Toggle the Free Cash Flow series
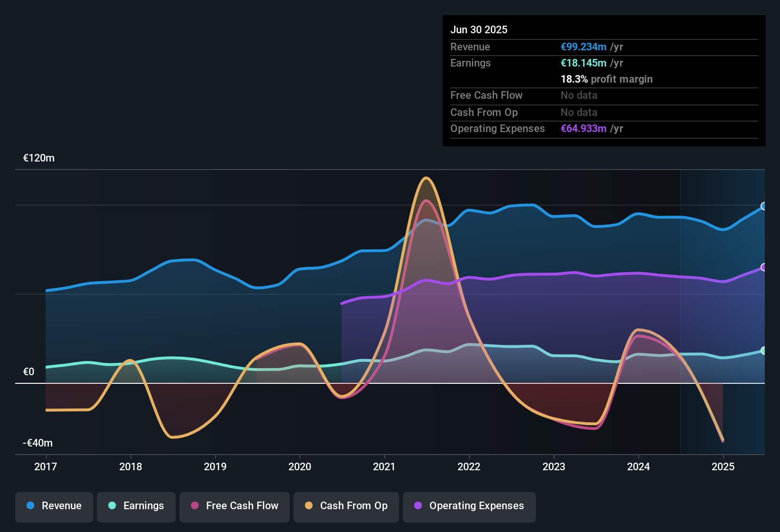The image size is (780, 532). coord(235,506)
